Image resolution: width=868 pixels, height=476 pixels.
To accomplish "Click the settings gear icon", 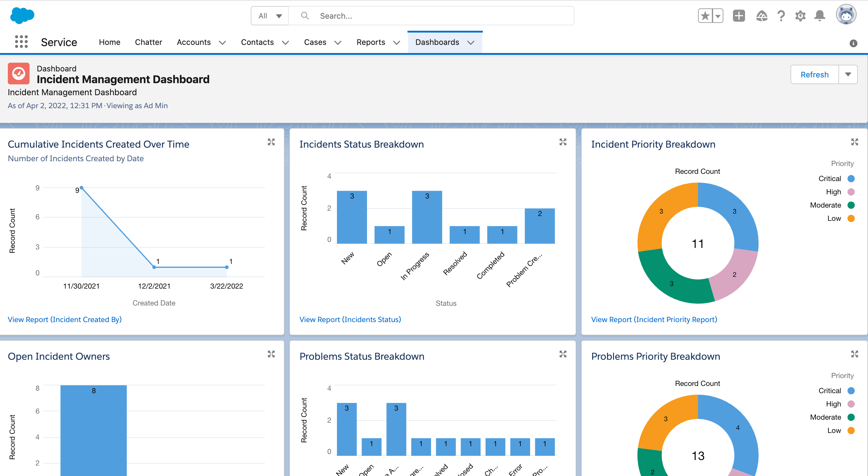I will 799,16.
